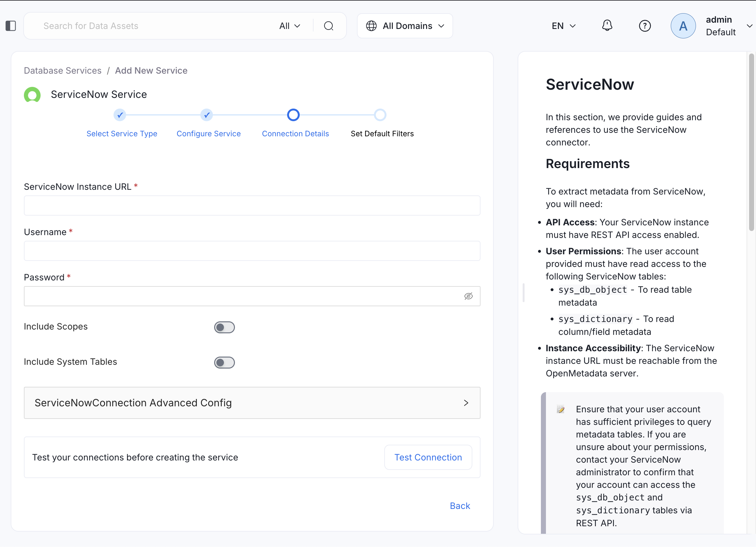756x547 pixels.
Task: Click the Test Connection button
Action: click(x=428, y=457)
